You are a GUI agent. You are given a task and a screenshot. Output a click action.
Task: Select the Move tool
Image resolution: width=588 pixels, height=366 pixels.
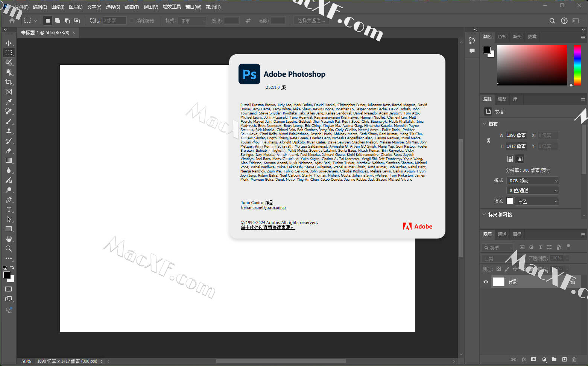[x=9, y=43]
